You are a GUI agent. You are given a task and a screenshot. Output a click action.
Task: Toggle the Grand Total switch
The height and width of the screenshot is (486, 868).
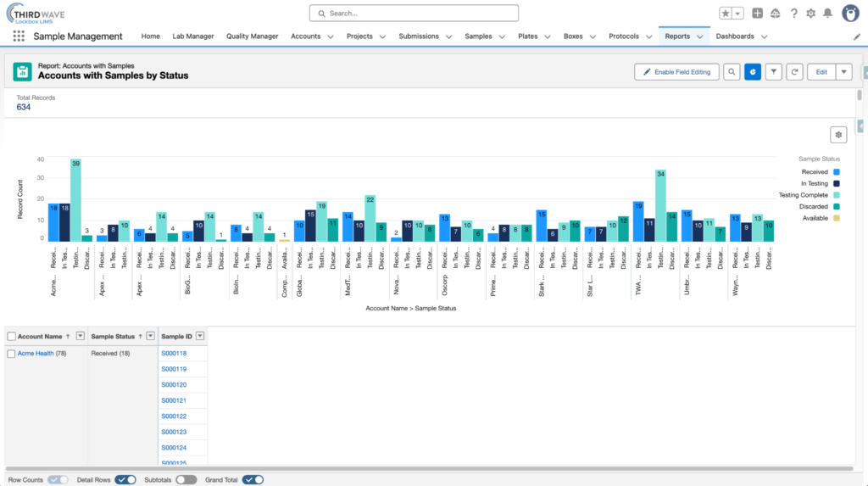[x=253, y=480]
